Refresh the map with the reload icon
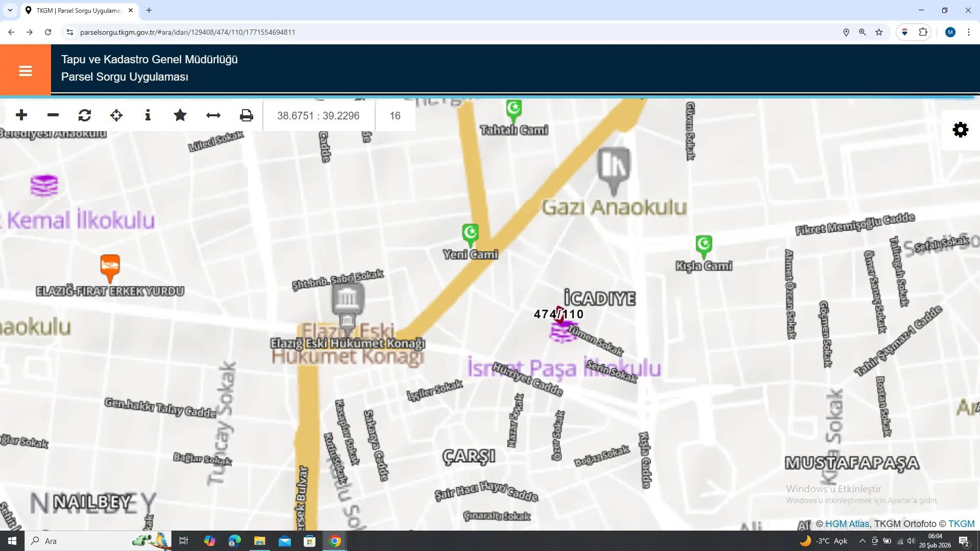The height and width of the screenshot is (551, 980). click(85, 115)
